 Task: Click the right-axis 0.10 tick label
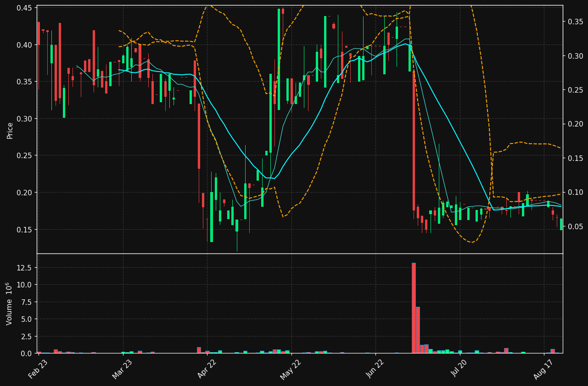575,193
